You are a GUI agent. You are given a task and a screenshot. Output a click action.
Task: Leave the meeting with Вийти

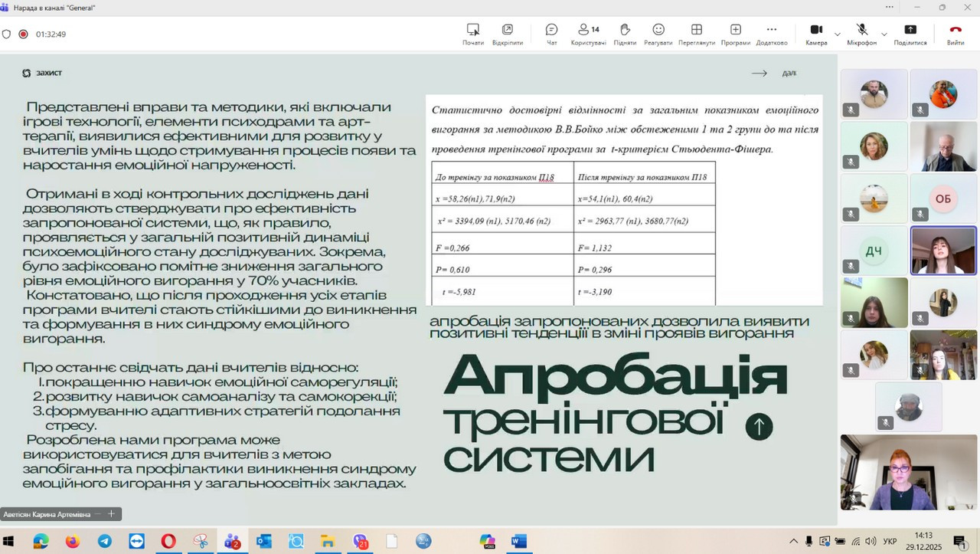[955, 33]
